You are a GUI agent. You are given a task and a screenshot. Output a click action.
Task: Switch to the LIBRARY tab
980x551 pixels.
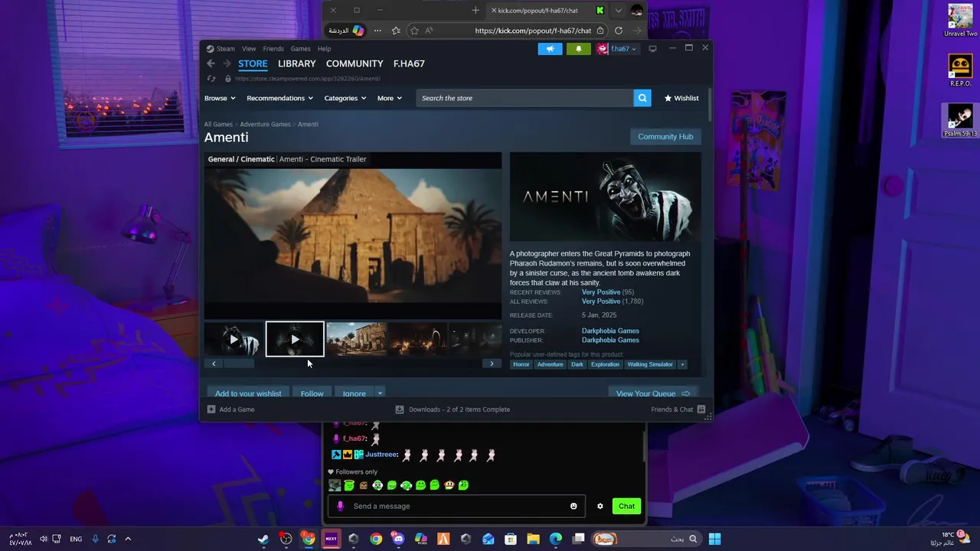(297, 64)
